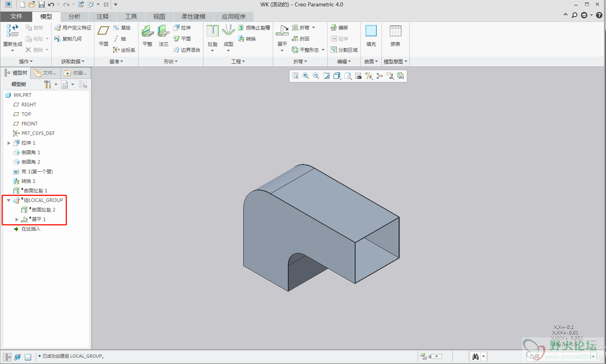The image size is (606, 364).
Task: Click the Zoom Out magnifier icon
Action: point(316,76)
